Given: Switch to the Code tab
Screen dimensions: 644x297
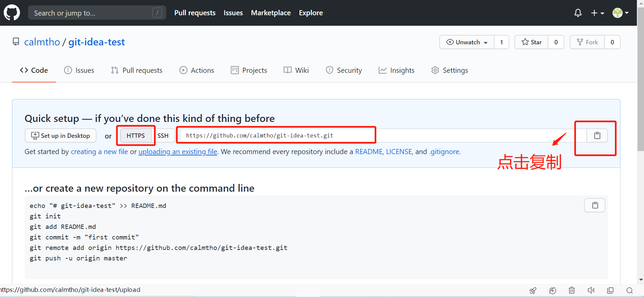Looking at the screenshot, I should tap(34, 70).
